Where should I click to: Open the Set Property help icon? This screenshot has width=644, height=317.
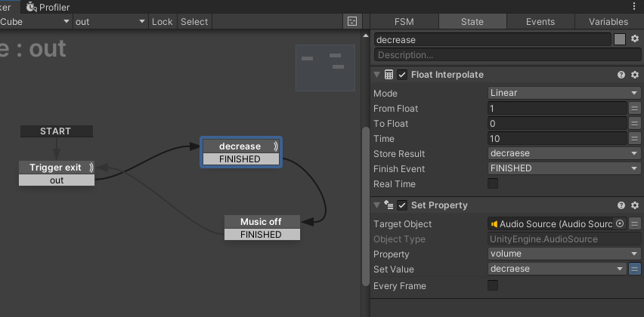(621, 205)
